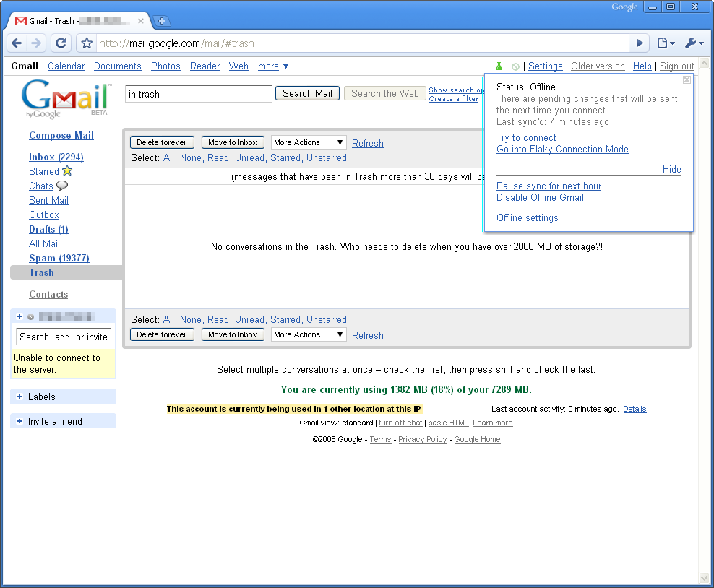Close the Gmail - Trash tab
The height and width of the screenshot is (588, 714).
tap(141, 21)
